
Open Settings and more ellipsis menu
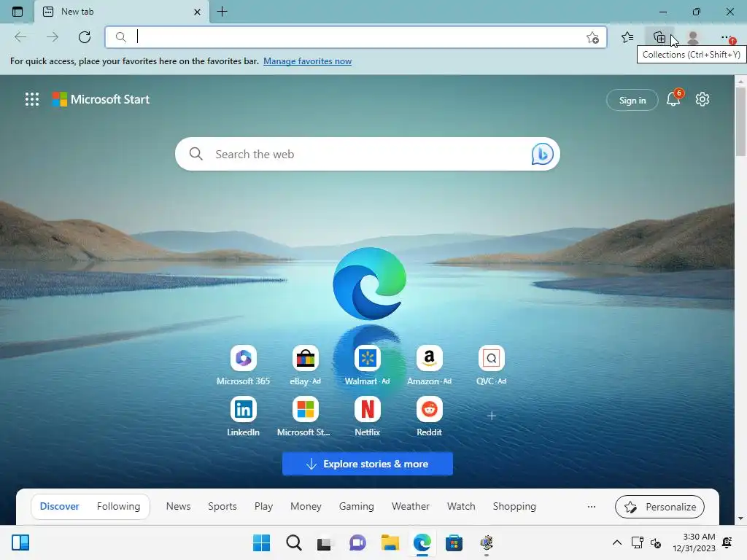pyautogui.click(x=726, y=37)
